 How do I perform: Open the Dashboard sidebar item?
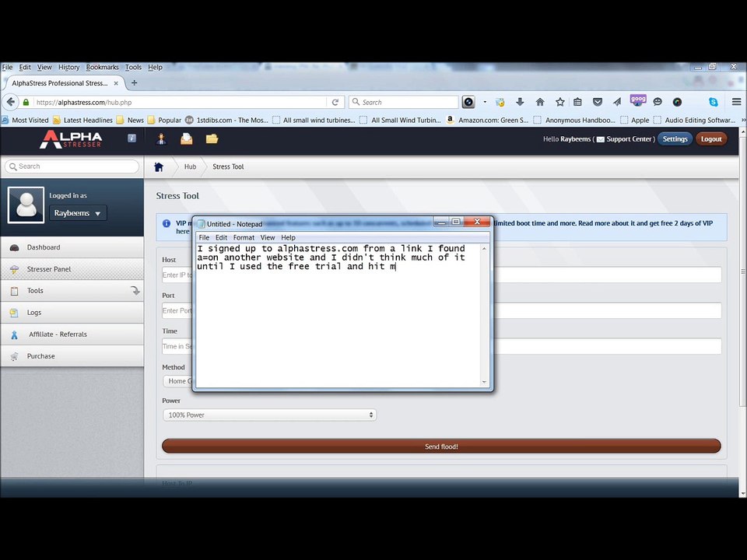[72, 247]
